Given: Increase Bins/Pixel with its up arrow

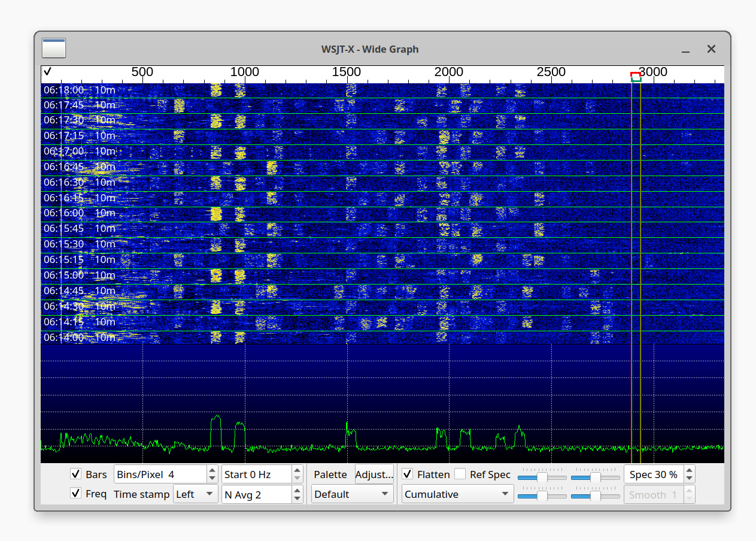Looking at the screenshot, I should (x=212, y=470).
